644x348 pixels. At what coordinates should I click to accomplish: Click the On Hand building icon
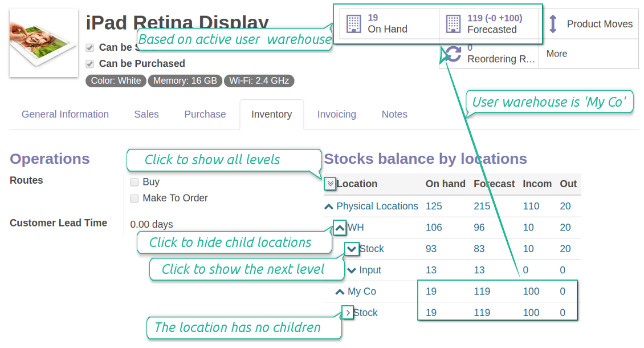click(x=353, y=24)
